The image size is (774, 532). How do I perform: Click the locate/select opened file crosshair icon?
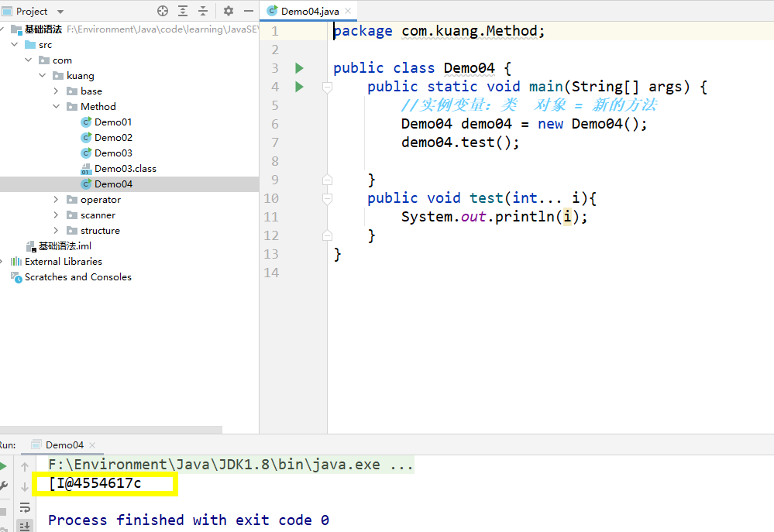tap(163, 11)
